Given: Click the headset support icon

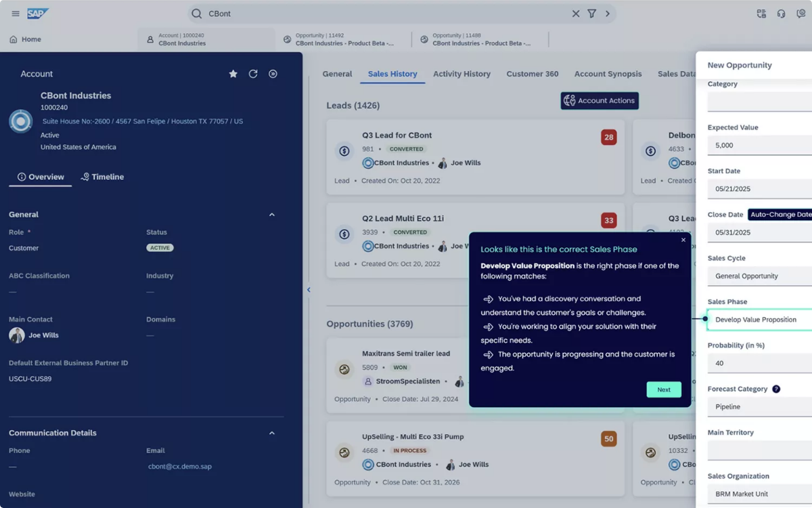Looking at the screenshot, I should click(781, 14).
